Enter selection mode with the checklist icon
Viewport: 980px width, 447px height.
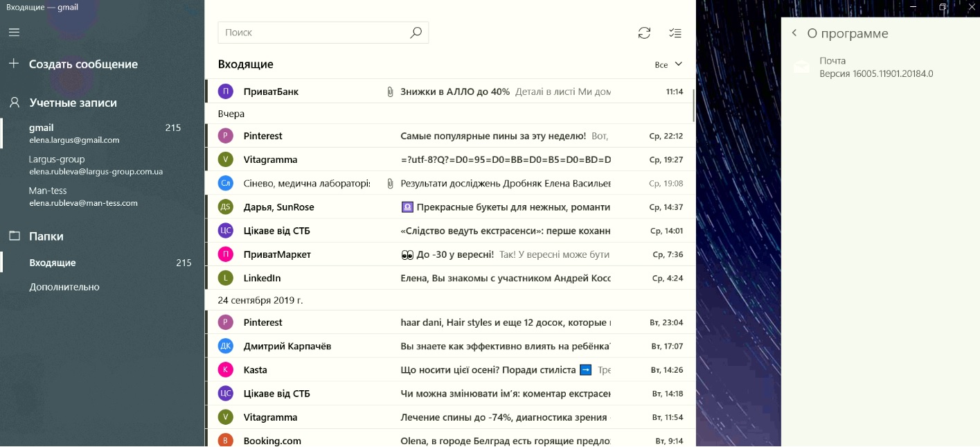(675, 33)
